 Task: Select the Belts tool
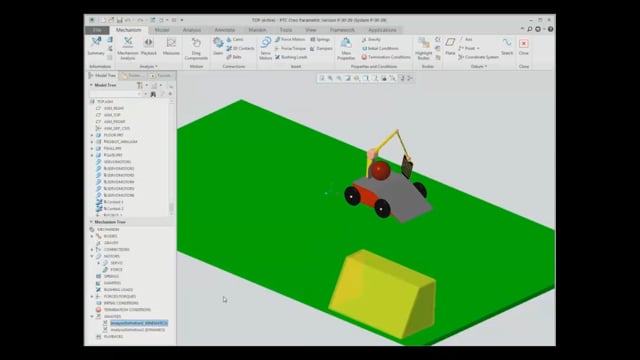(234, 57)
